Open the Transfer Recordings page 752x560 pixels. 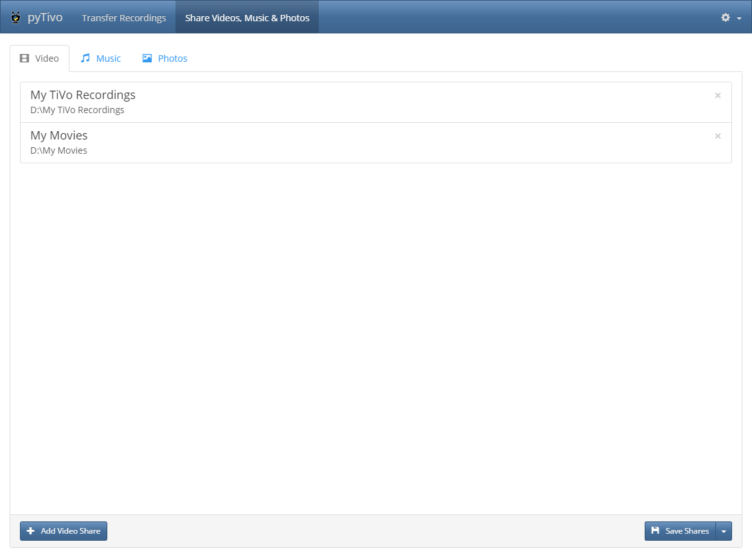click(124, 18)
